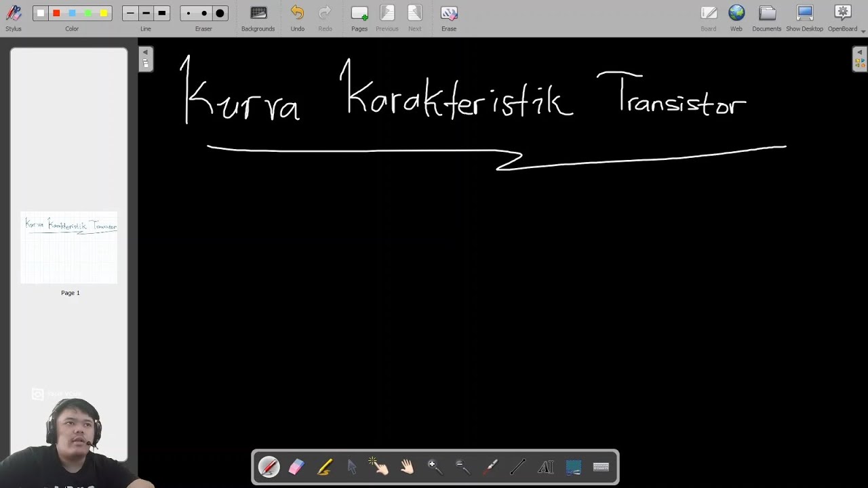Choose the thick line width
Screen dimensions: 868x488
[161, 13]
